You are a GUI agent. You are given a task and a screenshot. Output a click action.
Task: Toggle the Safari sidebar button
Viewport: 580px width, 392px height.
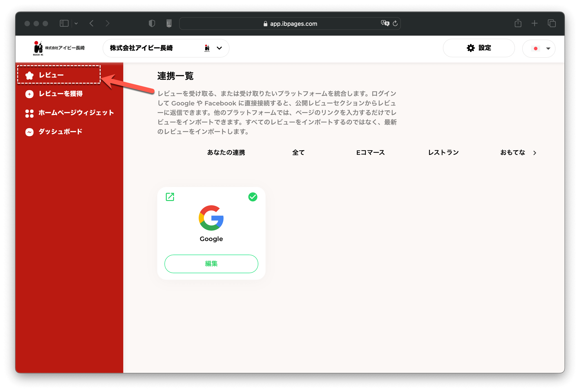click(64, 24)
